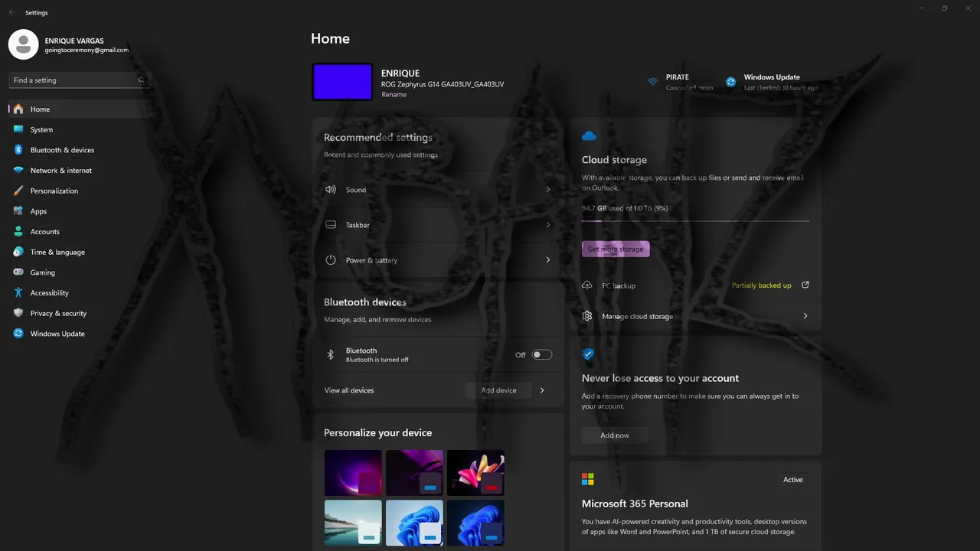This screenshot has height=551, width=980.
Task: Turn on the Bluetooth toggle
Action: point(542,355)
